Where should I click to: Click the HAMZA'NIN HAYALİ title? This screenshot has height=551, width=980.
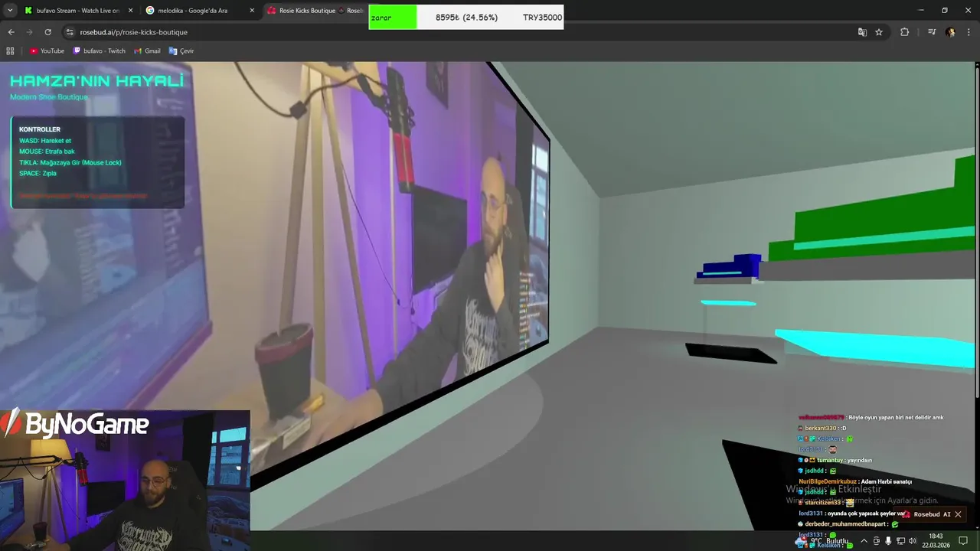[96, 81]
